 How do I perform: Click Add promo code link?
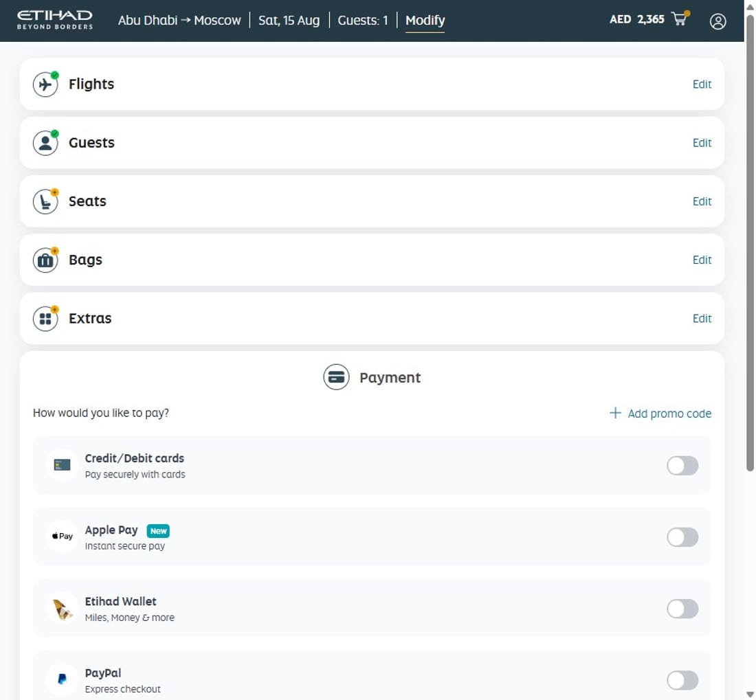[669, 414]
